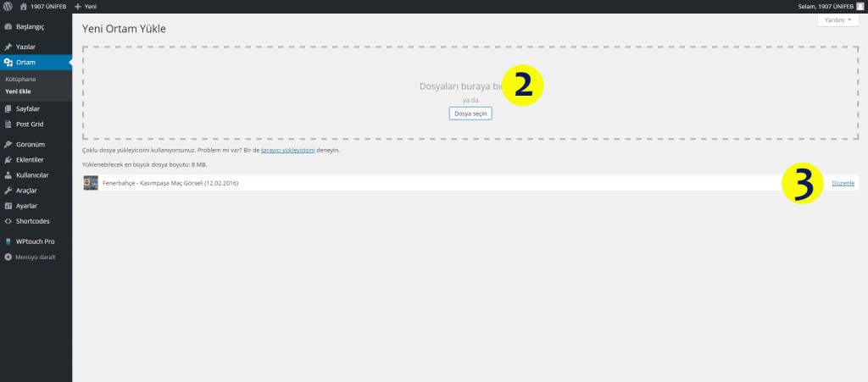Open Kullanıcılar users menu item
868x382 pixels.
click(x=32, y=174)
